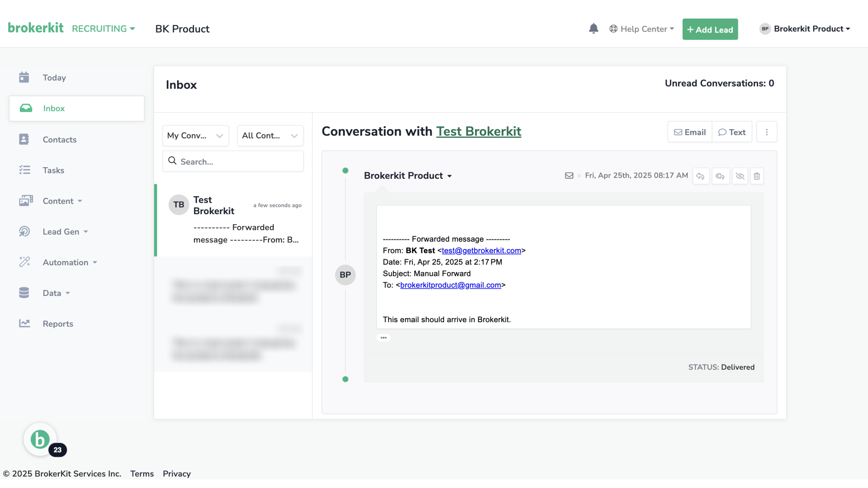Open the notifications bell
The height and width of the screenshot is (488, 868).
pos(594,28)
